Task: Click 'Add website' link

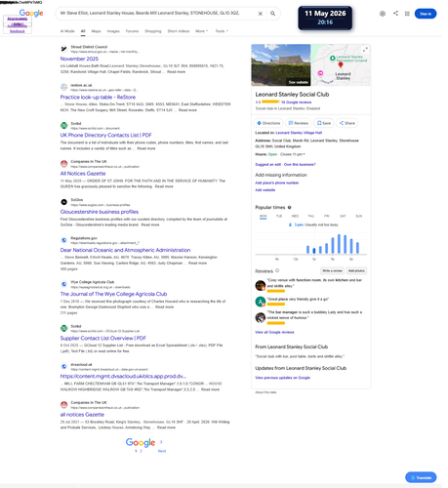Action: 265,190
